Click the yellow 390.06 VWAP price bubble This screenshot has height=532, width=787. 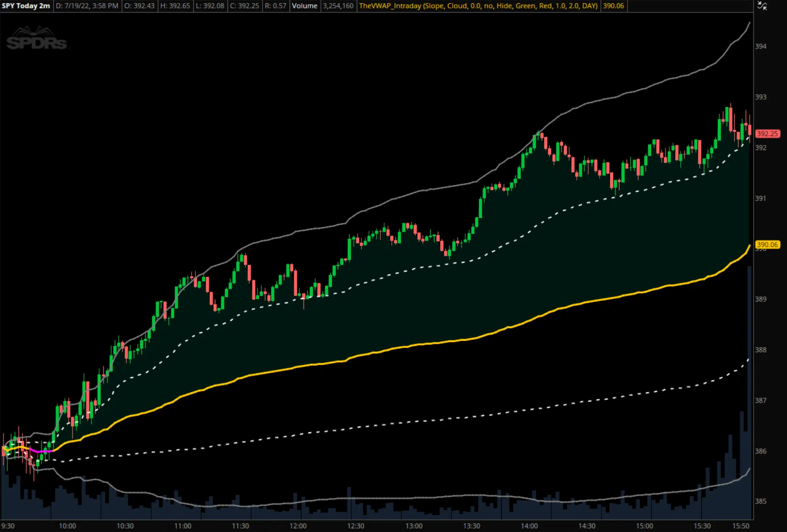(767, 244)
